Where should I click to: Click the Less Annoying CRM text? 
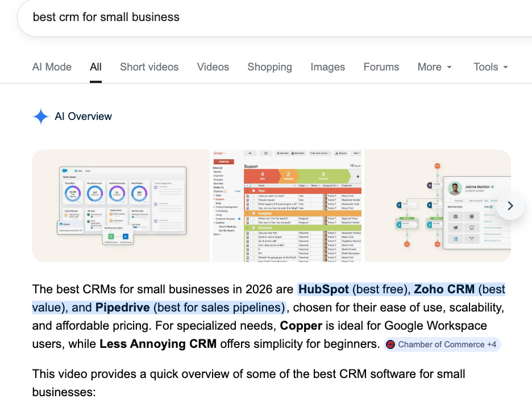coord(158,344)
